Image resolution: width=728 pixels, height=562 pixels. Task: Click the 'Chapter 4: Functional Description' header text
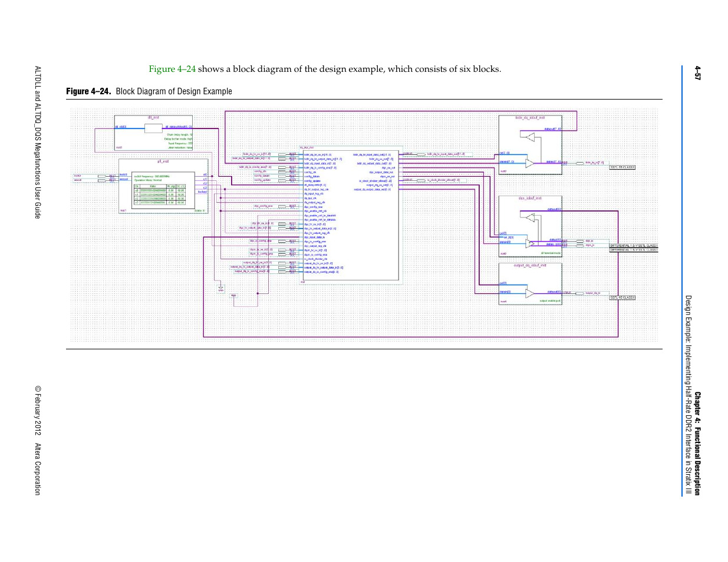click(x=697, y=444)
